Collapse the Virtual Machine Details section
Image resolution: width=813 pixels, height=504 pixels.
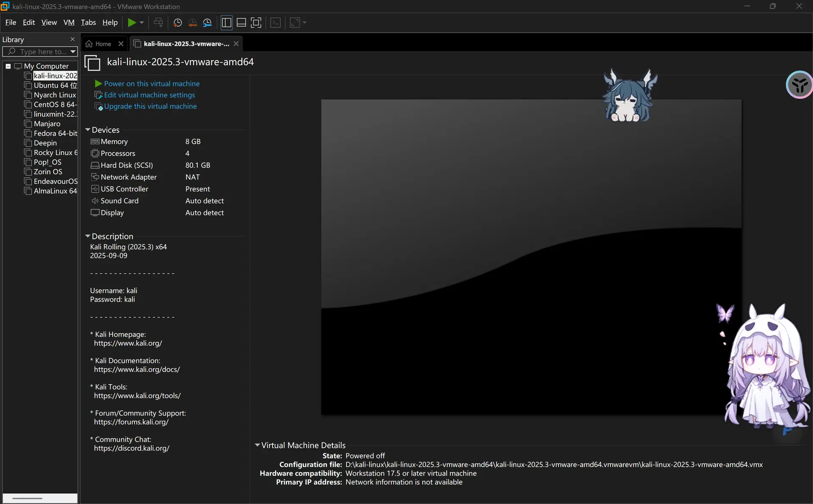257,445
